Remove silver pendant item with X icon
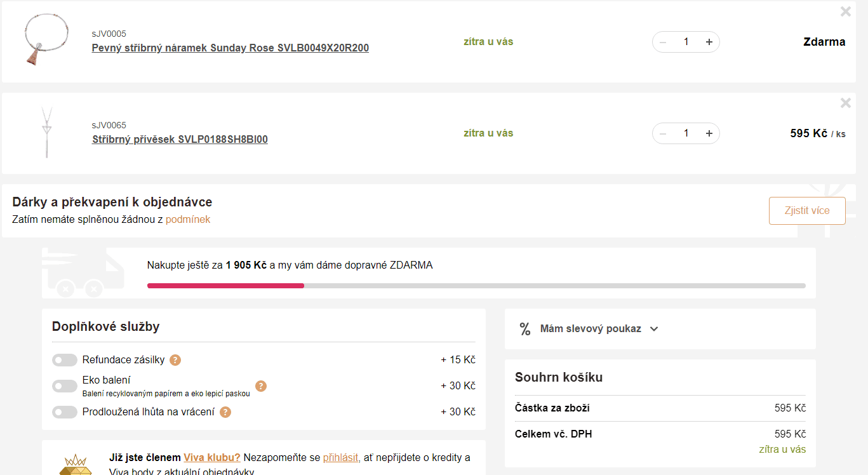Screen dimensions: 868x475 [x=846, y=103]
